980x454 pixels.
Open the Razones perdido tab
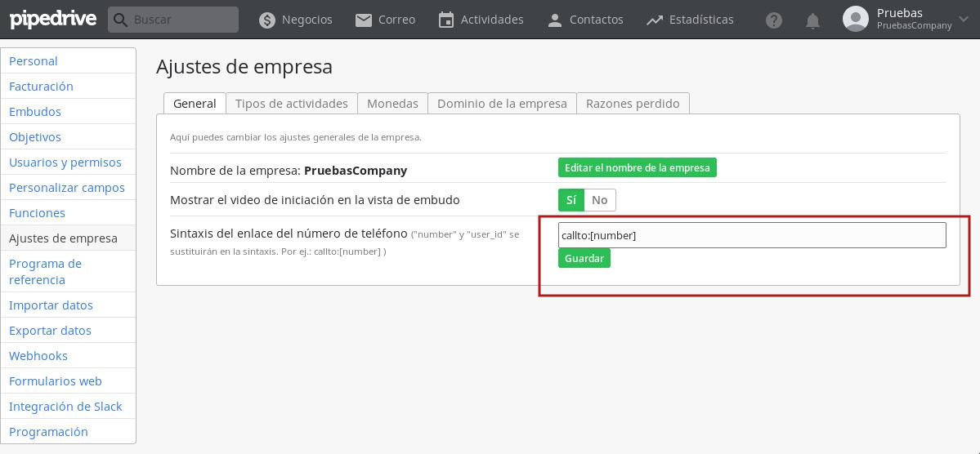tap(633, 104)
